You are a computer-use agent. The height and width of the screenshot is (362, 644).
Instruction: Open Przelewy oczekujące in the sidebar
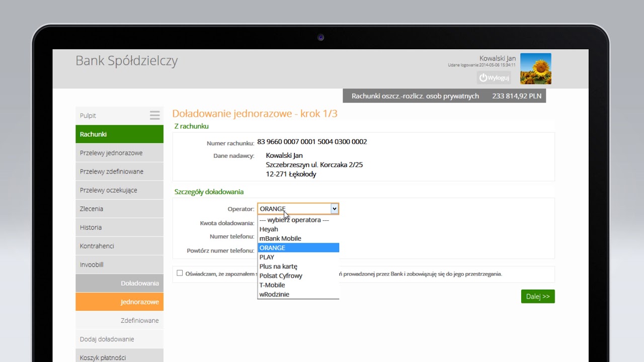pyautogui.click(x=119, y=190)
